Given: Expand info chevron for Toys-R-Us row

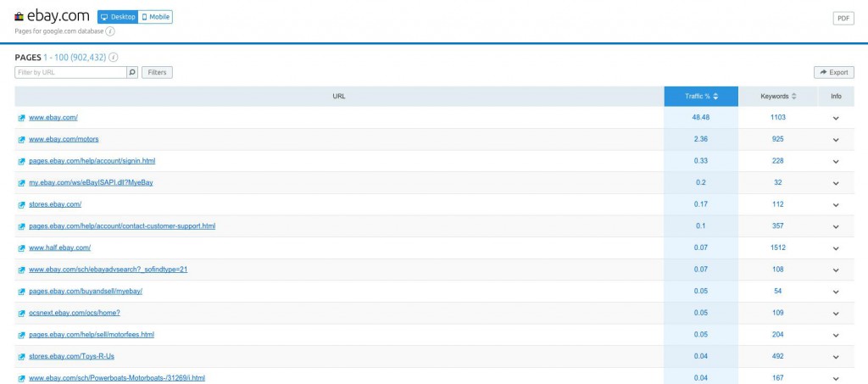Looking at the screenshot, I should pos(835,357).
